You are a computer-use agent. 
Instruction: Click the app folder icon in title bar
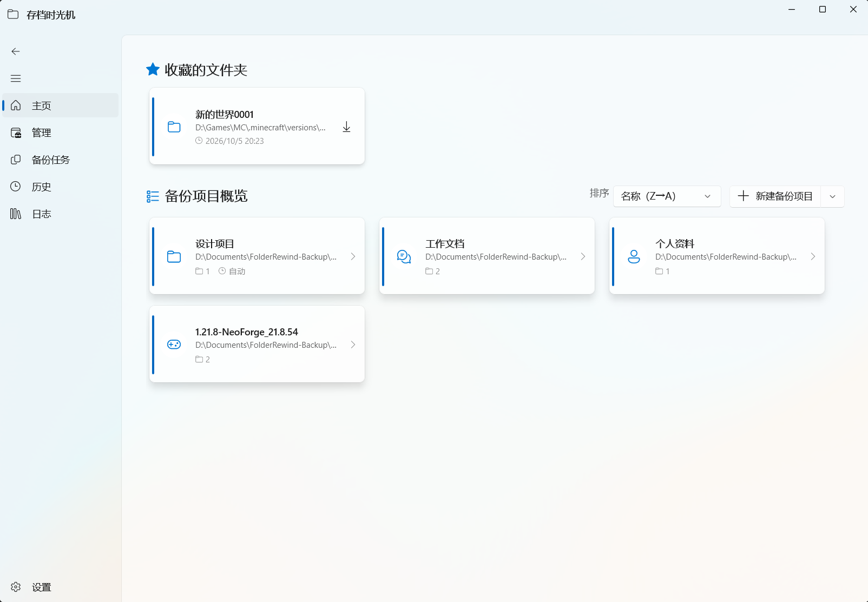pyautogui.click(x=13, y=14)
